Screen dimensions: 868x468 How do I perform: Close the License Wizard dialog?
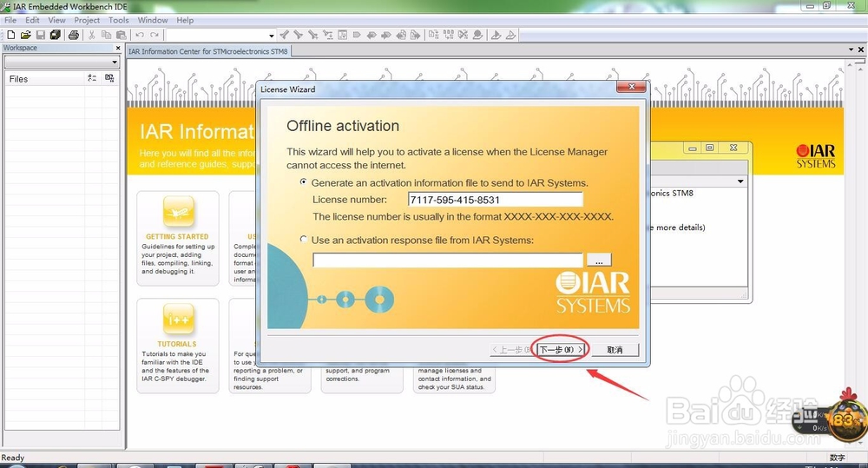pos(631,87)
